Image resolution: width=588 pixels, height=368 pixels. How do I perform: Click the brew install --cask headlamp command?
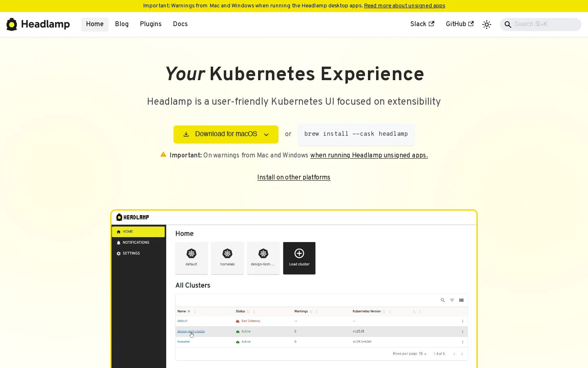coord(356,134)
